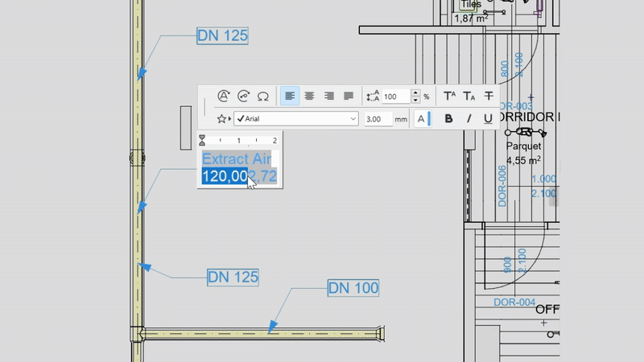
Task: Open the text pen color swatch
Action: click(423, 119)
